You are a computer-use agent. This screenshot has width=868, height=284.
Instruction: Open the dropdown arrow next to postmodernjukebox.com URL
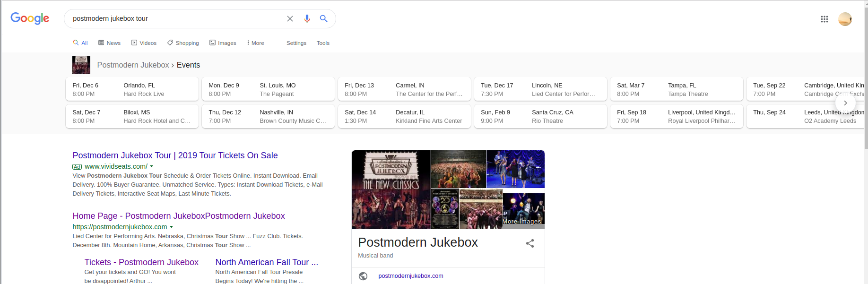[171, 227]
